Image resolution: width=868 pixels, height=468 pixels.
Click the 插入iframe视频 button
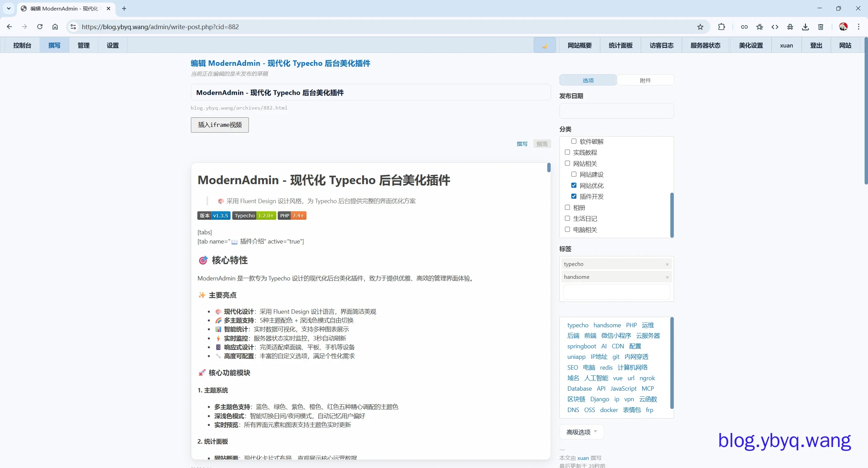click(x=220, y=125)
